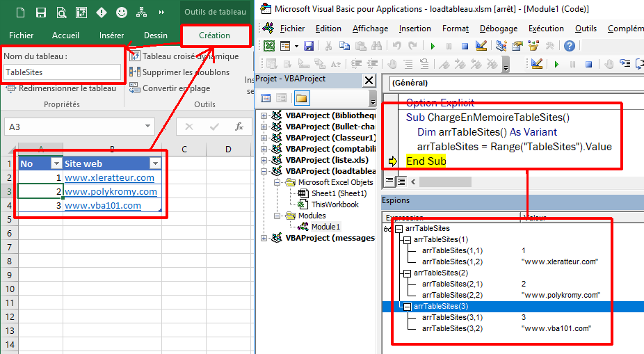Run the macro with the standard toolbar play icon

(x=433, y=47)
